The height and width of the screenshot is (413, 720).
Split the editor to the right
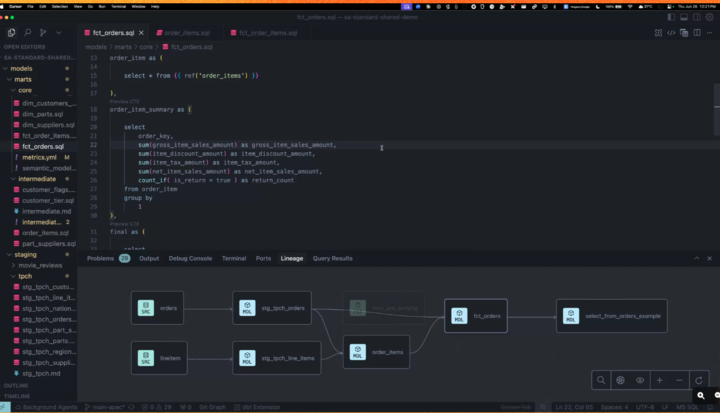697,33
